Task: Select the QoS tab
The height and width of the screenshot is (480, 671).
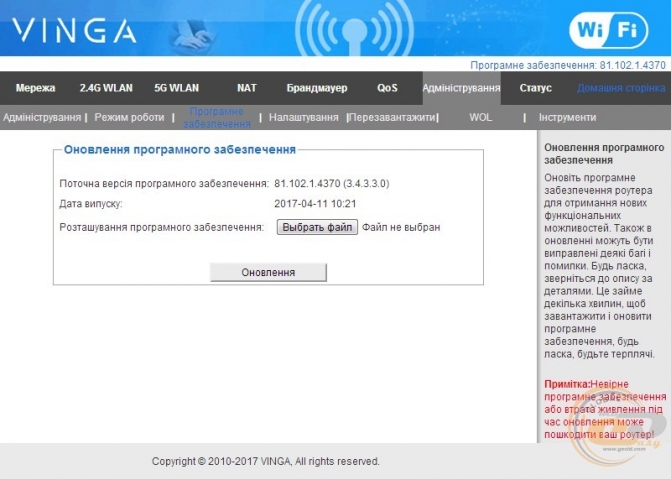Action: click(387, 88)
